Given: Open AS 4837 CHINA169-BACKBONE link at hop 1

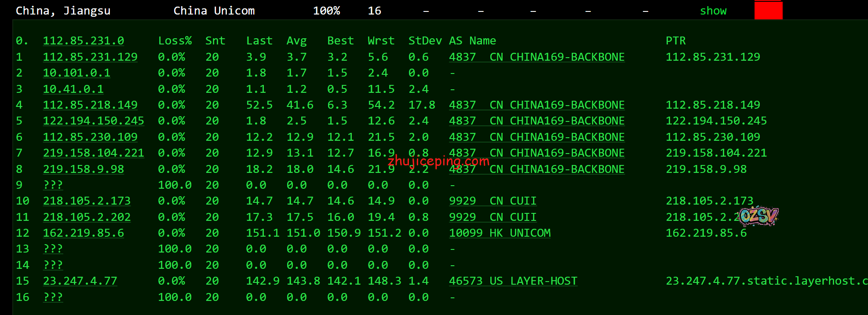Looking at the screenshot, I should point(536,57).
